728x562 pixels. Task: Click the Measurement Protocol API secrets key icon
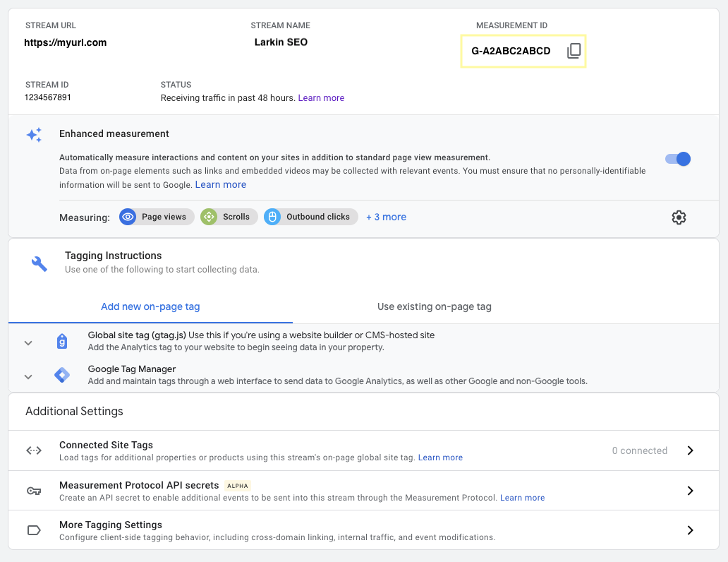point(34,490)
